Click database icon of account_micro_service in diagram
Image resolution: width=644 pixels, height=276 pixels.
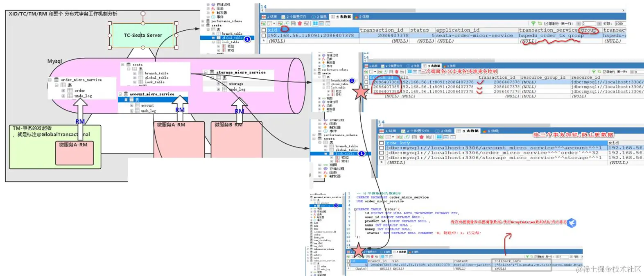coord(126,94)
